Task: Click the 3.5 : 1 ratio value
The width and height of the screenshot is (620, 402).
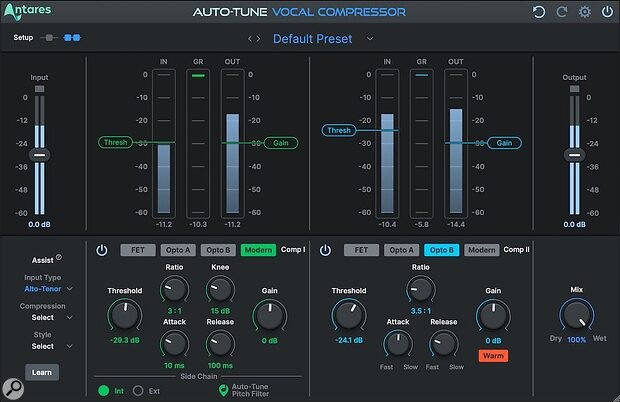Action: coord(421,311)
